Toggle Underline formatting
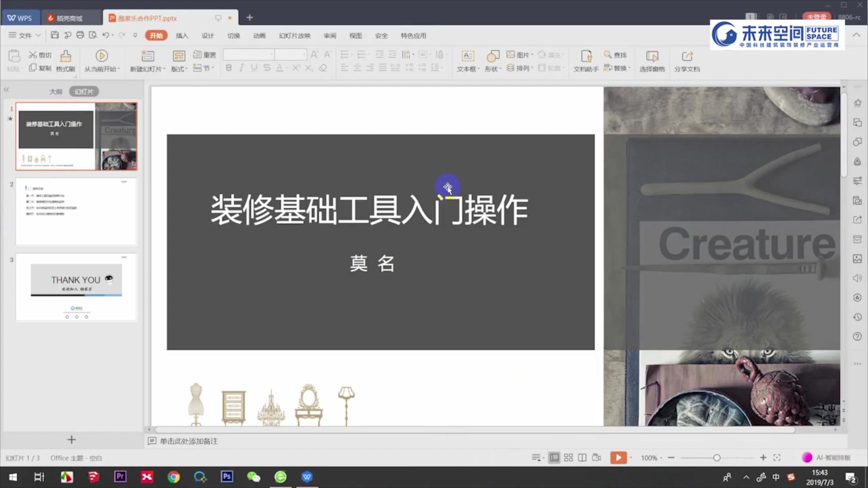The image size is (868, 488). [254, 68]
